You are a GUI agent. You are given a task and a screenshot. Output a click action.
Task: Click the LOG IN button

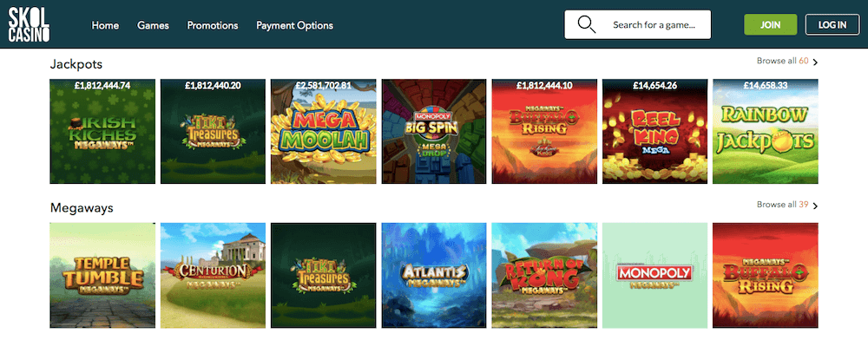[832, 25]
